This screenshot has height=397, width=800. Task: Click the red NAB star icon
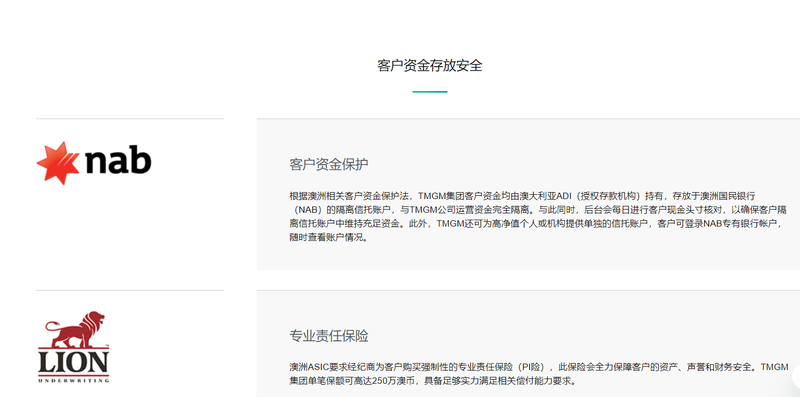tap(58, 163)
